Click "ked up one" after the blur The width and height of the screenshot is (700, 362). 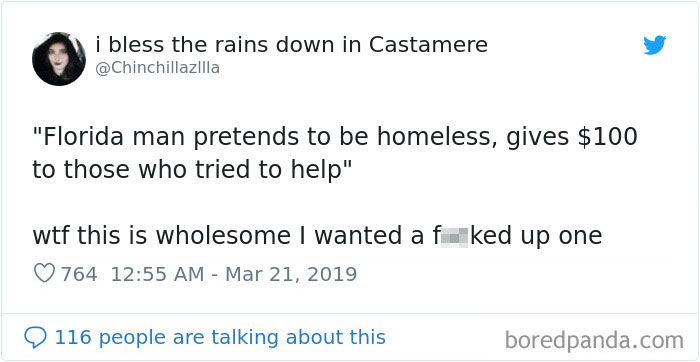point(536,236)
